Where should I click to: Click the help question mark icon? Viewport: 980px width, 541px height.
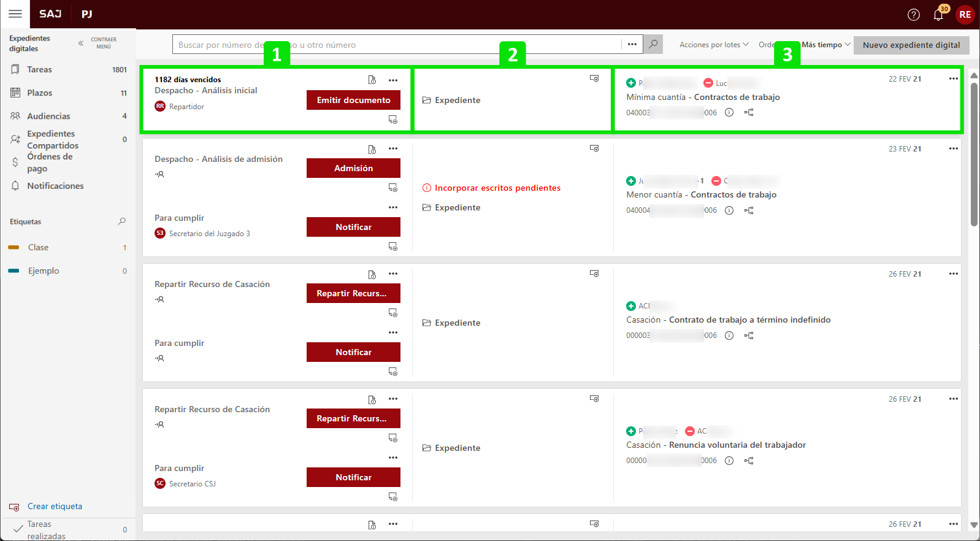tap(913, 15)
